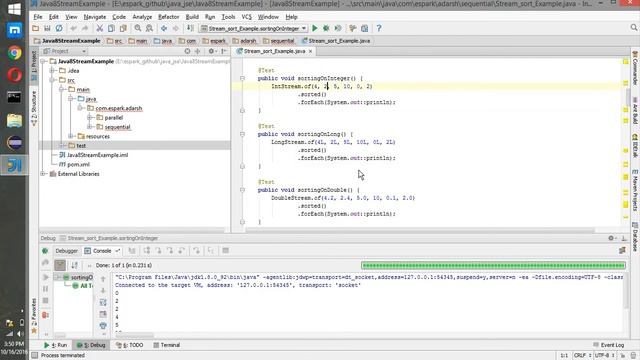Click the Run with Coverage icon
The height and width of the screenshot is (360, 640).
pos(338,28)
